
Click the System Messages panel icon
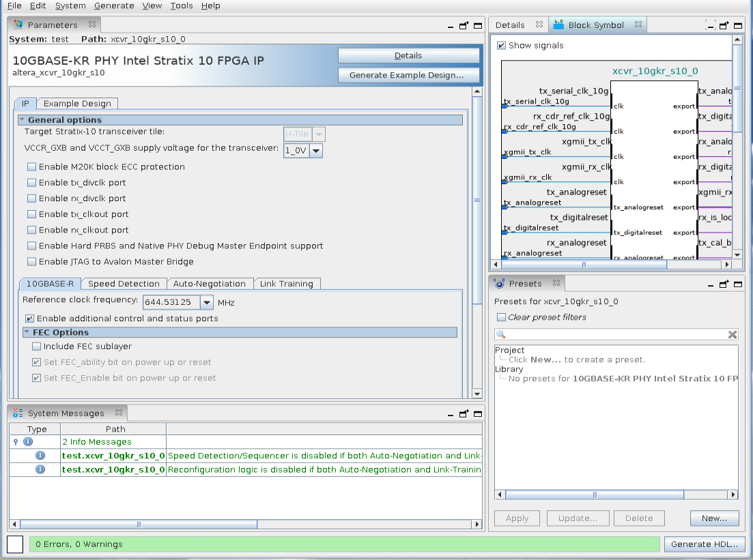[x=18, y=413]
